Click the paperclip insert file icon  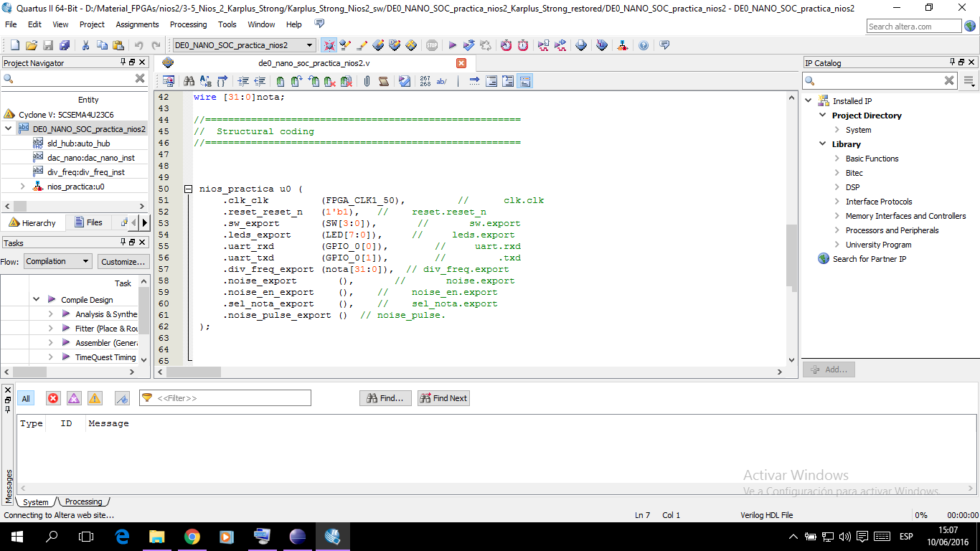(x=367, y=81)
